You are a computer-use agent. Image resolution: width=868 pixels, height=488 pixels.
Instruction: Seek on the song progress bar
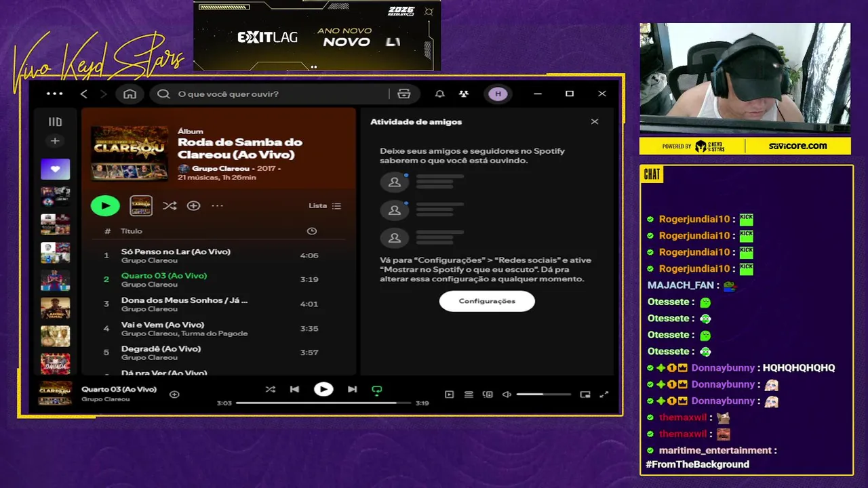tap(323, 403)
